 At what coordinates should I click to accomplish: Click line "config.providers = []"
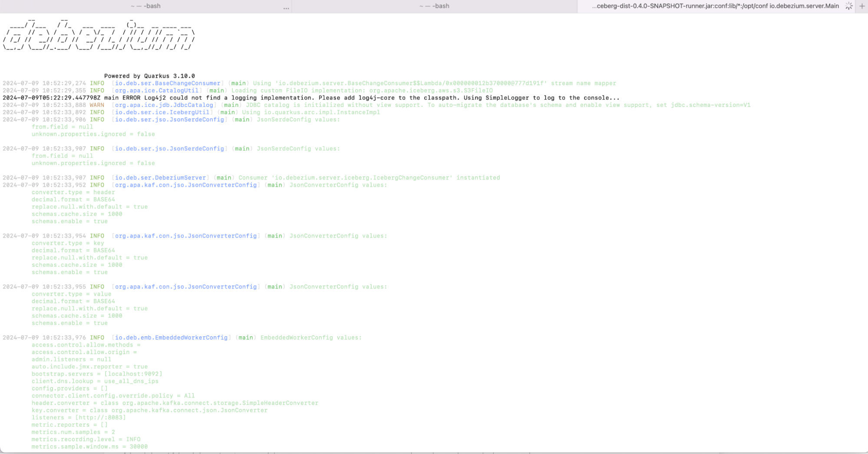(x=69, y=389)
